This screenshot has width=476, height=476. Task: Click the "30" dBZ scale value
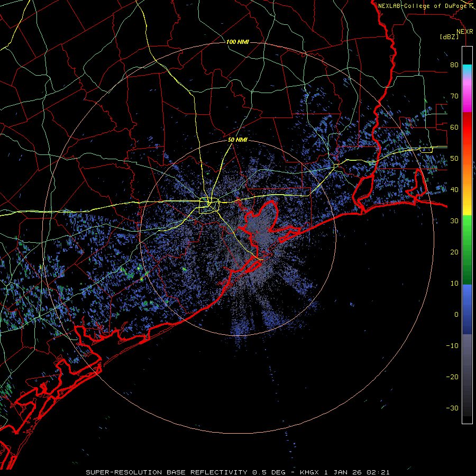[x=454, y=221]
